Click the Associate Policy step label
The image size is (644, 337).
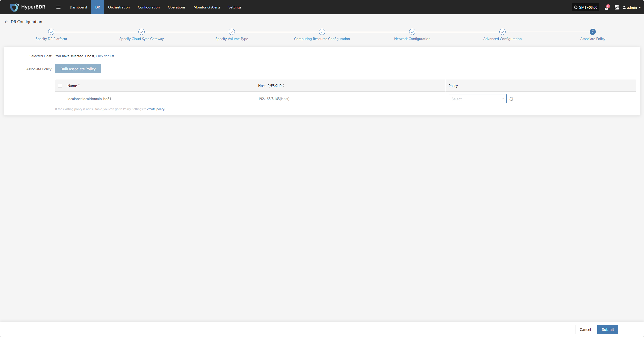(593, 39)
